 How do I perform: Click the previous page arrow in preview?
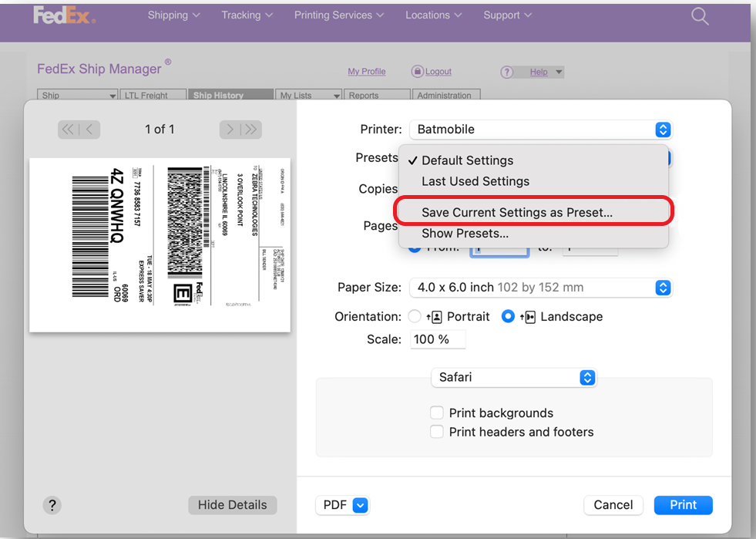point(88,129)
